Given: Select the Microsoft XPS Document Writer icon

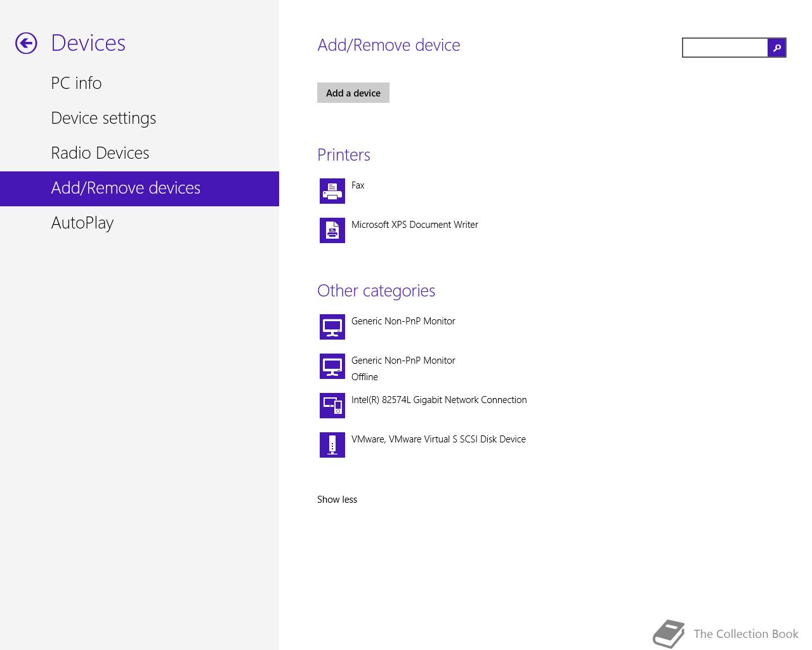Looking at the screenshot, I should point(332,230).
